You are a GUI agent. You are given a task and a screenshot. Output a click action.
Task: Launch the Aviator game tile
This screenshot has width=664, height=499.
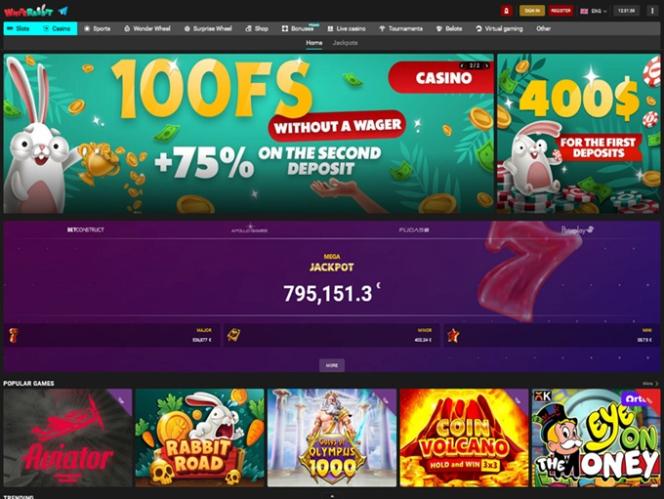pos(68,438)
